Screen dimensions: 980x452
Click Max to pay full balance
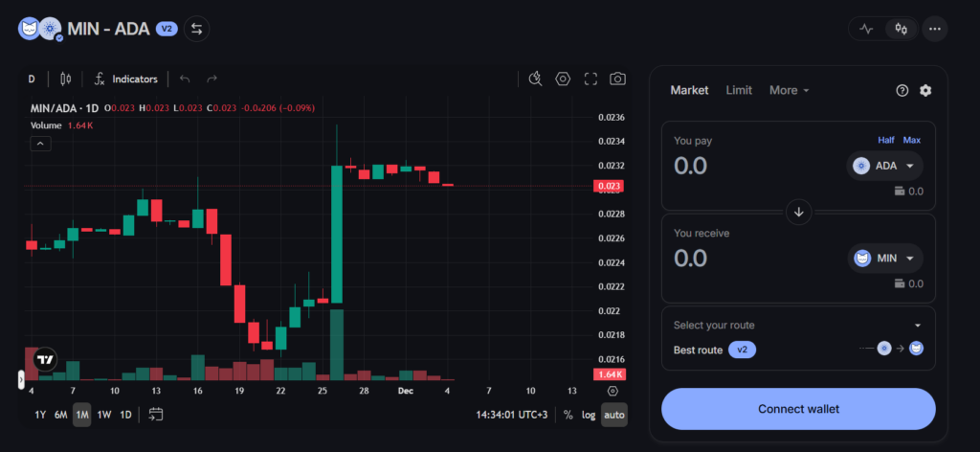(912, 141)
